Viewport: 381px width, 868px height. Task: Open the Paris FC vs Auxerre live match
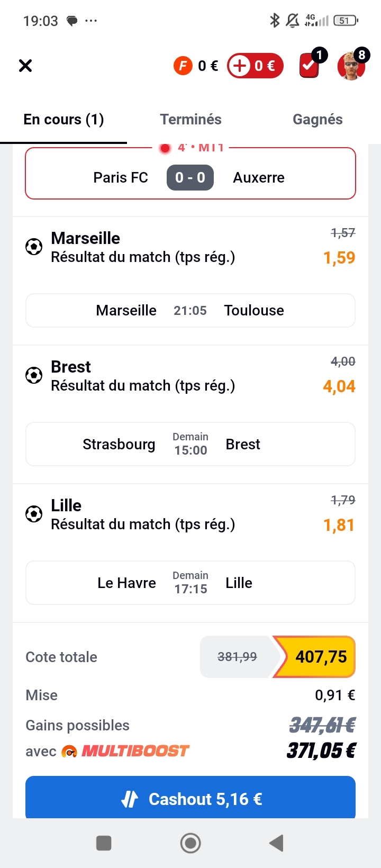click(190, 177)
